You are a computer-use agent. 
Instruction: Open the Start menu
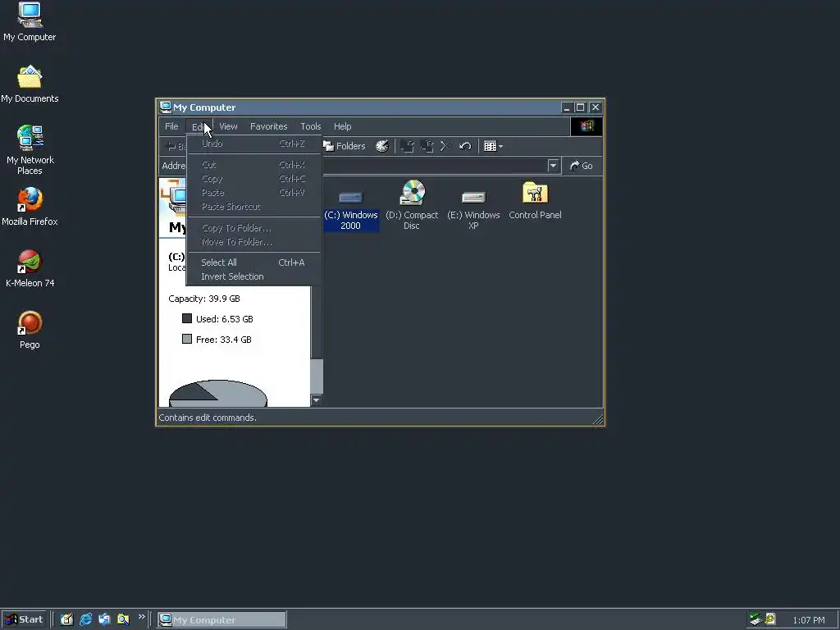24,619
